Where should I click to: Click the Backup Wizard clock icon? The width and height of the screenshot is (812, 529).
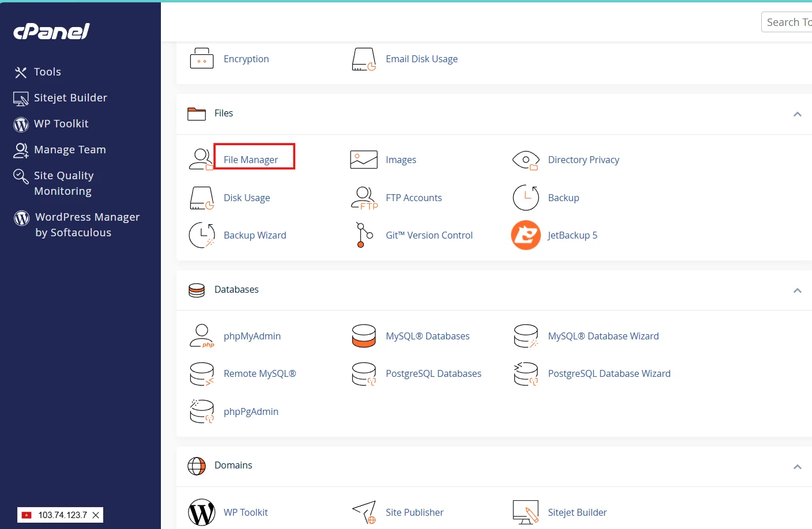[202, 235]
